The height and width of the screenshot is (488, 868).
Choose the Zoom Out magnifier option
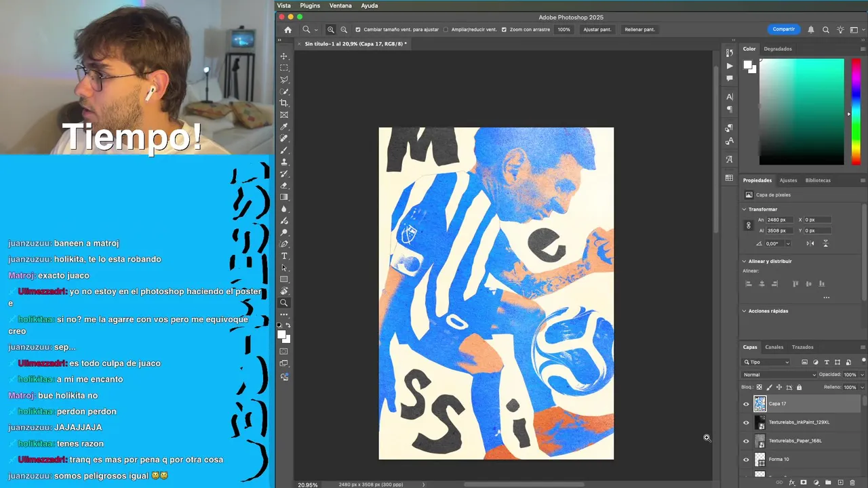point(344,30)
